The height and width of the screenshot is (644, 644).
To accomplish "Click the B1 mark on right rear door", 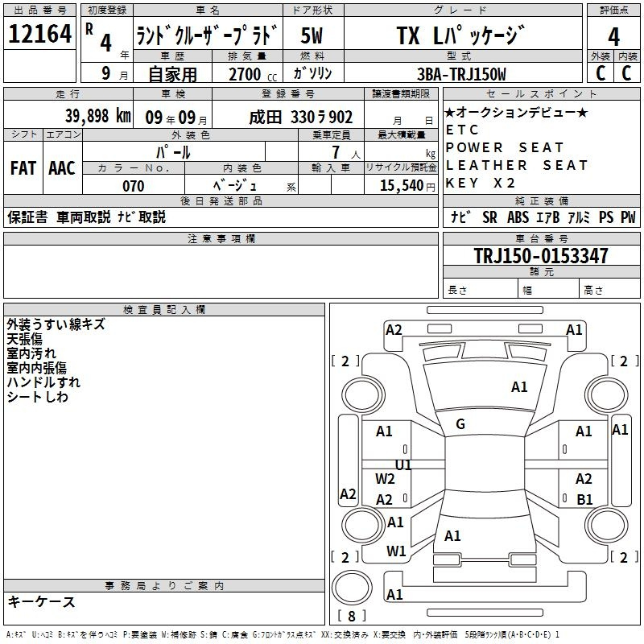I will (x=584, y=499).
